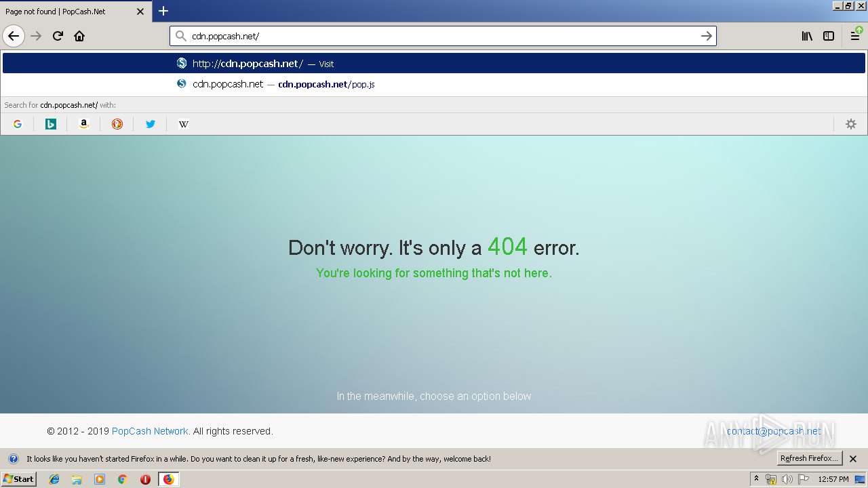
Task: Open the Firefox home page
Action: coord(79,36)
